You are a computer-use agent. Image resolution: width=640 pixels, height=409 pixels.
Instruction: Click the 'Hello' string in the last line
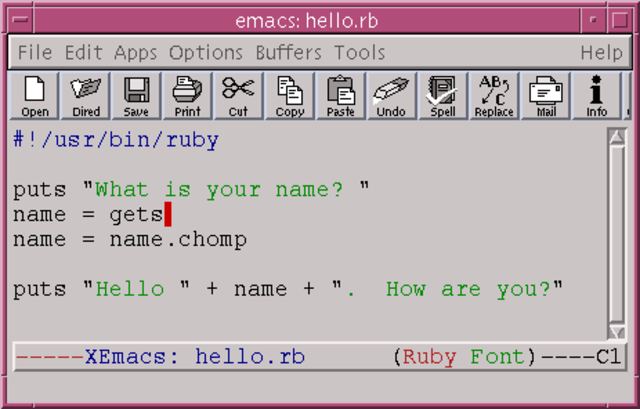pos(130,289)
